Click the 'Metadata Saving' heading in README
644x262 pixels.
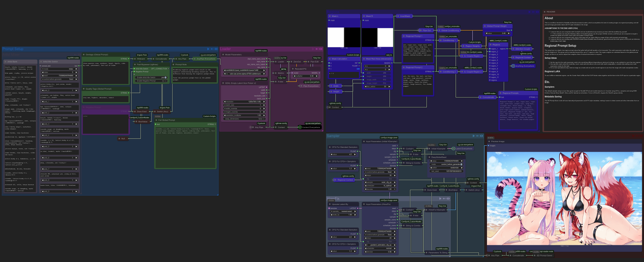pos(553,97)
